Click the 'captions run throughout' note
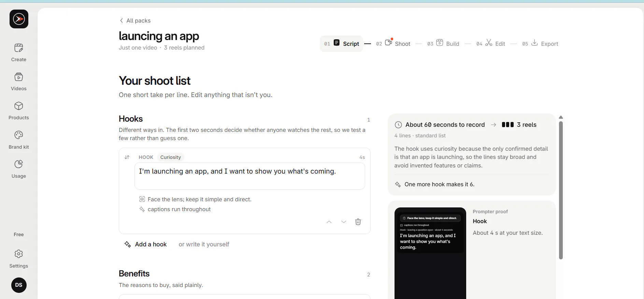The image size is (644, 299). coord(179,209)
